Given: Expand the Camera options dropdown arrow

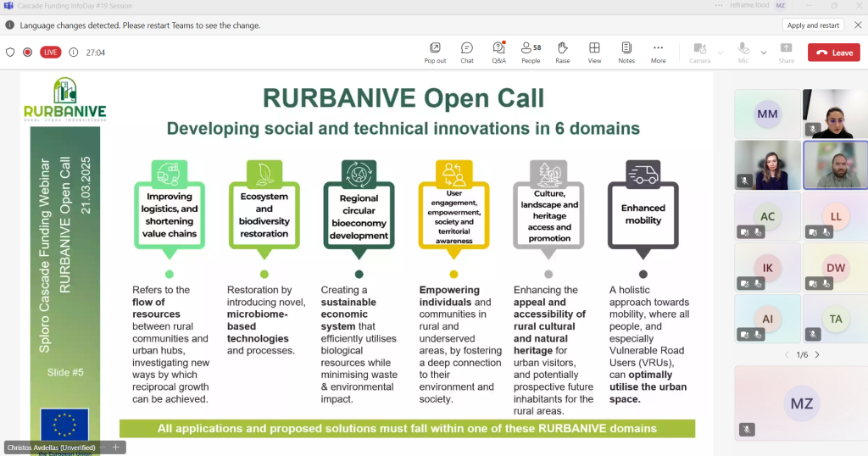Looking at the screenshot, I should coord(721,53).
